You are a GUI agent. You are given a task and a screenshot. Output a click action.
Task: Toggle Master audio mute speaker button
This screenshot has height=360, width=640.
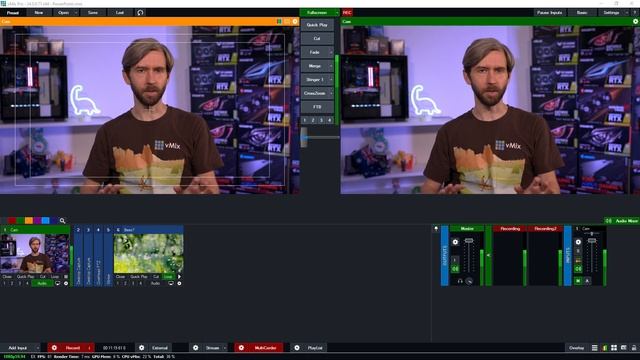pyautogui.click(x=455, y=269)
